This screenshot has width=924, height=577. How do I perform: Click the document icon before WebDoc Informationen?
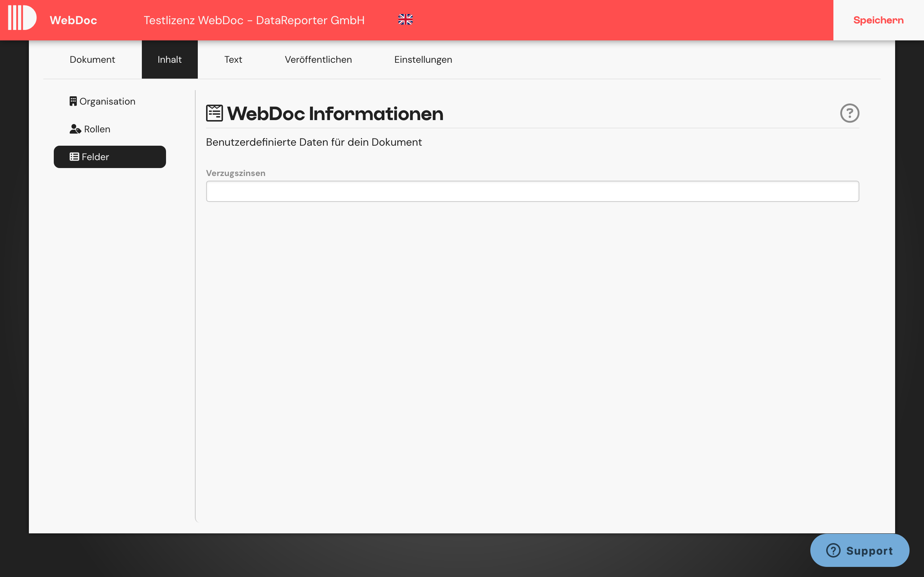[215, 113]
